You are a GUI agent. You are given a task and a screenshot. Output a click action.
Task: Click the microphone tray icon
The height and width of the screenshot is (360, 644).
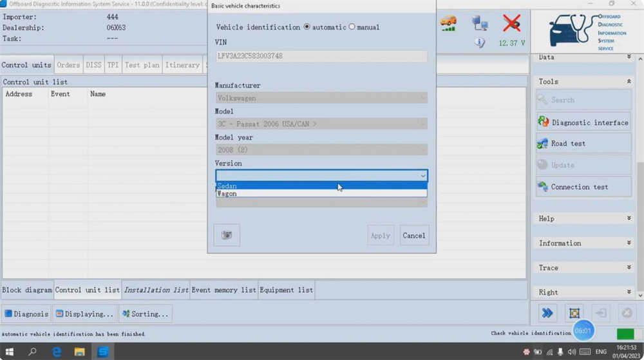tap(560, 352)
